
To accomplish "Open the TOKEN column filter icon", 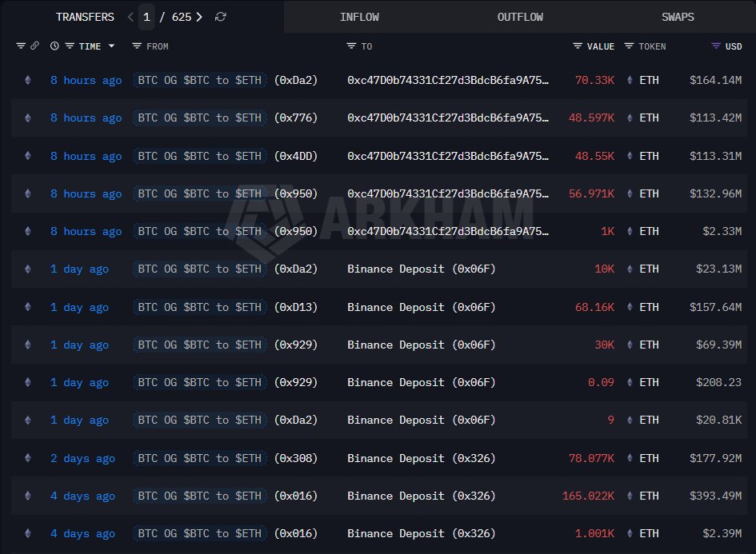I will tap(629, 46).
